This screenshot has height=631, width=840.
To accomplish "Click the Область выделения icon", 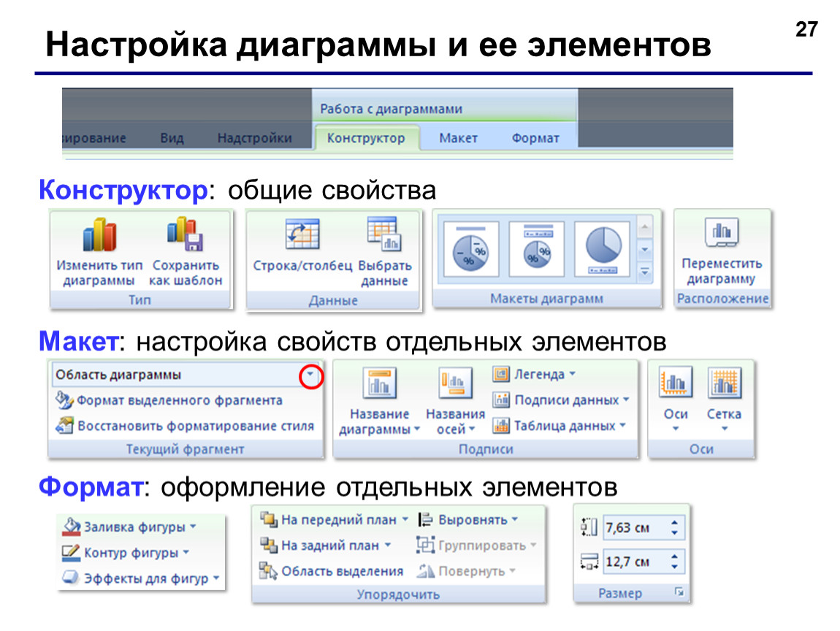I will 268,570.
